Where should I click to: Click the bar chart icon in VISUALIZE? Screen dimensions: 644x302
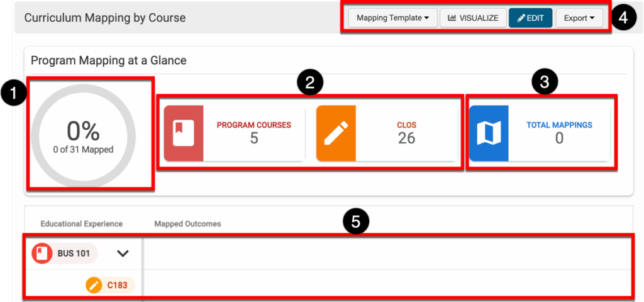(x=452, y=18)
